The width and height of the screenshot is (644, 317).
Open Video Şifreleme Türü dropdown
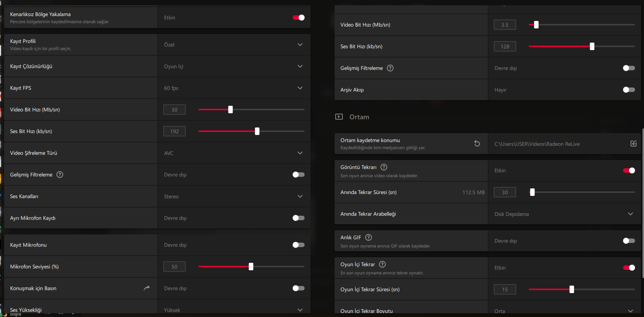pos(300,153)
